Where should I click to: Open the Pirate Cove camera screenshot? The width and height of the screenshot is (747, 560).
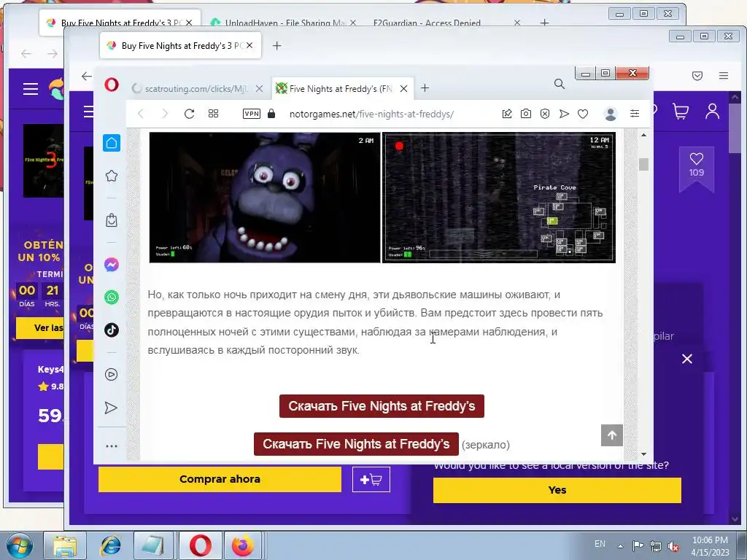(x=499, y=198)
